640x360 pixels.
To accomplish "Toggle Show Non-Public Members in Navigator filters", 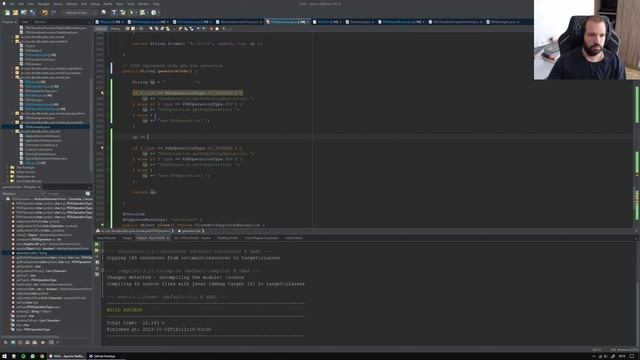I will (x=27, y=342).
